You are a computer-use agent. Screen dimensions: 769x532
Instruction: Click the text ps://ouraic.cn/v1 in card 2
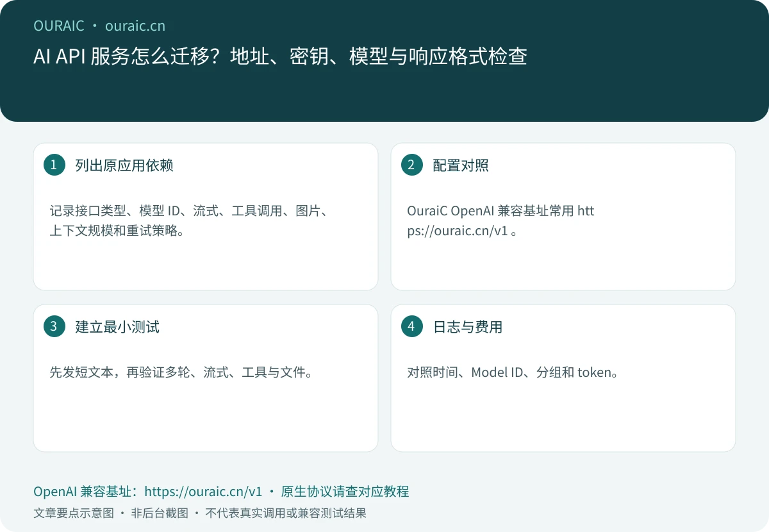[457, 231]
